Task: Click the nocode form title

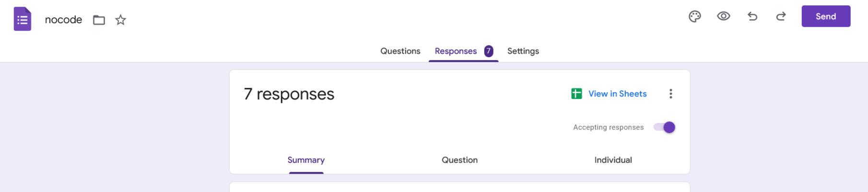Action: coord(63,20)
